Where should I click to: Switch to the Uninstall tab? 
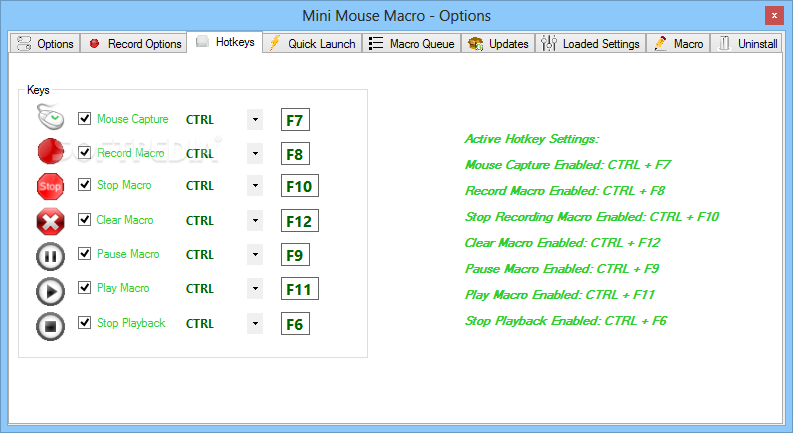pos(746,44)
